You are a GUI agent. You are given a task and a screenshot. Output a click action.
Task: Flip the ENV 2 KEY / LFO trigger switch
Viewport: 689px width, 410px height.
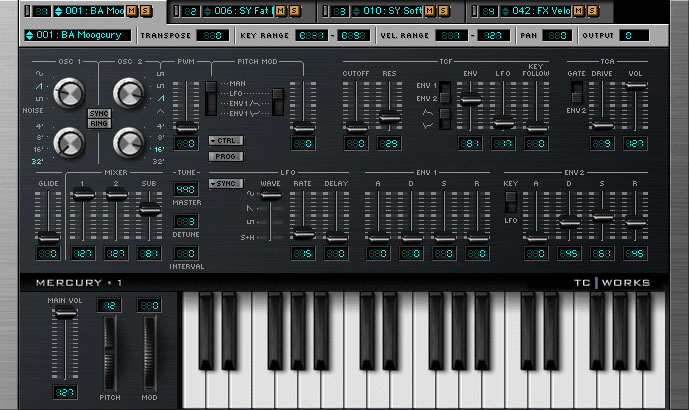pyautogui.click(x=511, y=202)
